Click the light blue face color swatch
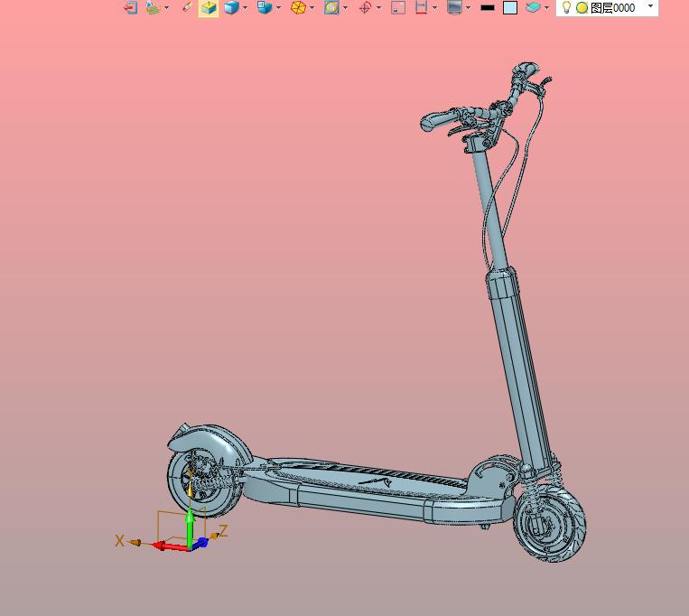689x616 pixels. pyautogui.click(x=509, y=7)
